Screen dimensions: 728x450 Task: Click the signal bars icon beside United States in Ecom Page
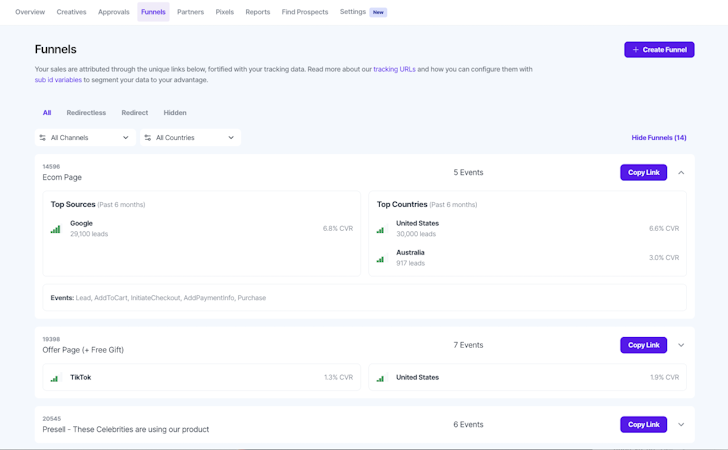[380, 229]
